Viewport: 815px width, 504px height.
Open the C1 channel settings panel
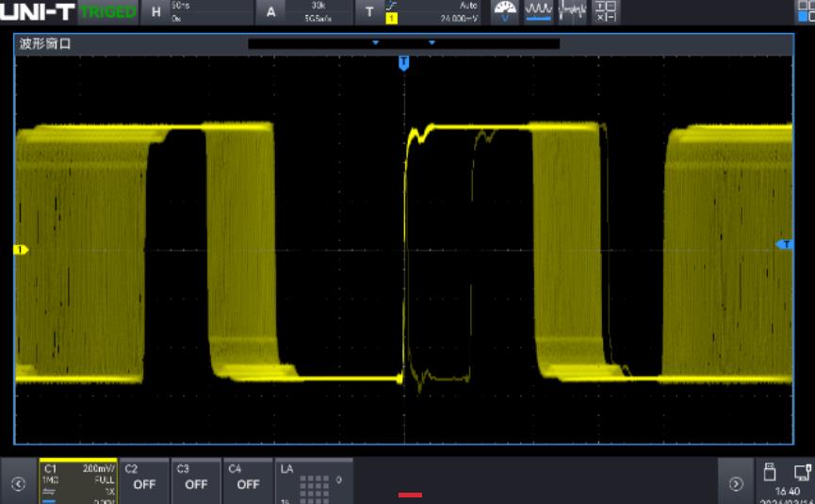(x=77, y=480)
